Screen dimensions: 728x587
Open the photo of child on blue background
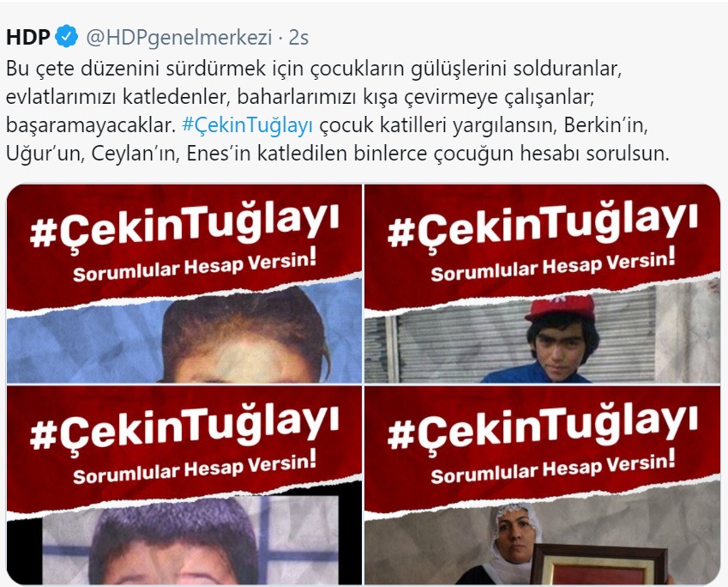(184, 283)
